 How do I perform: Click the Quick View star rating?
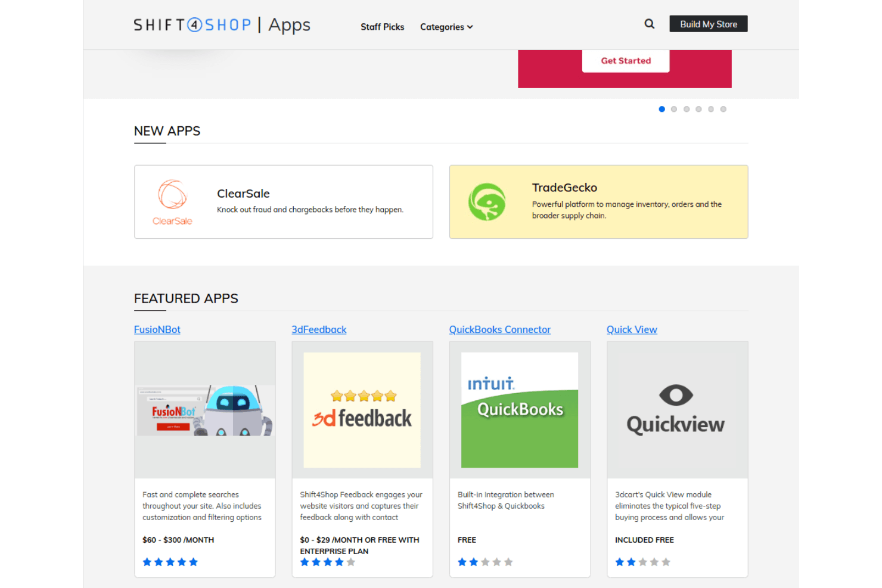tap(642, 562)
